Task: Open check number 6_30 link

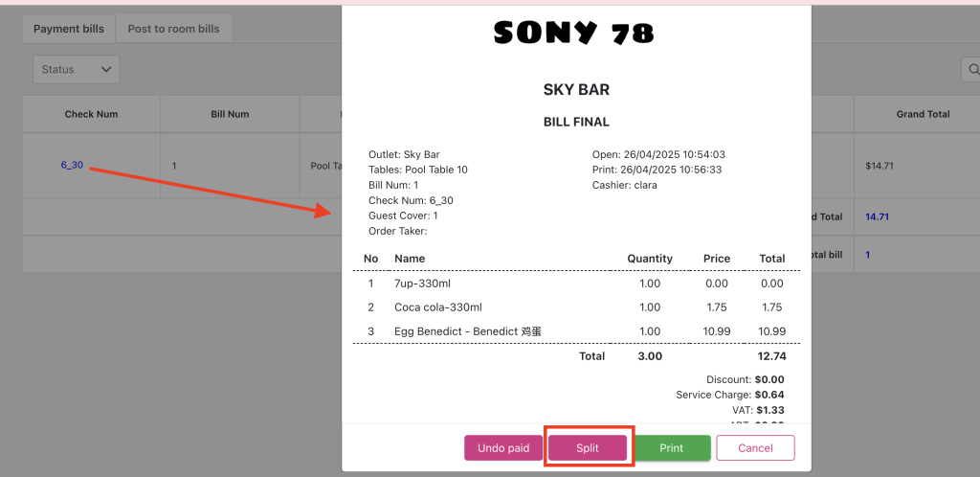Action: [x=72, y=165]
